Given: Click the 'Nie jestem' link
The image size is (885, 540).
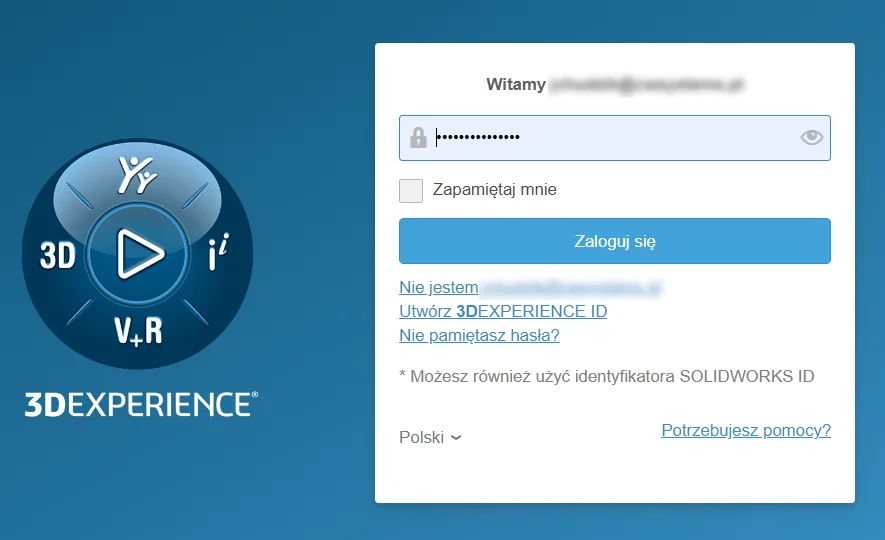Looking at the screenshot, I should point(439,287).
